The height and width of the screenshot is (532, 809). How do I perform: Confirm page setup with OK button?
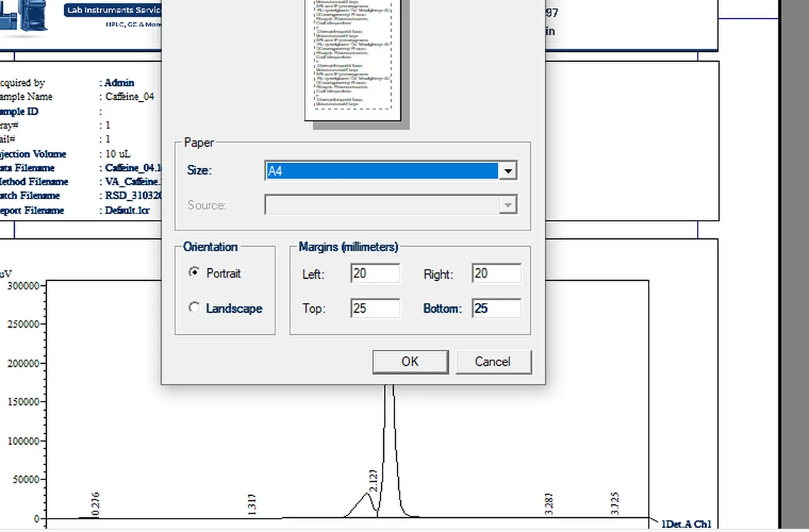411,362
